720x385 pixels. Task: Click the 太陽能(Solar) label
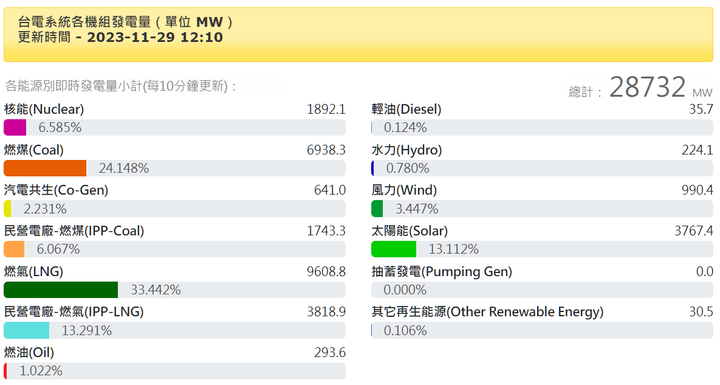point(410,231)
